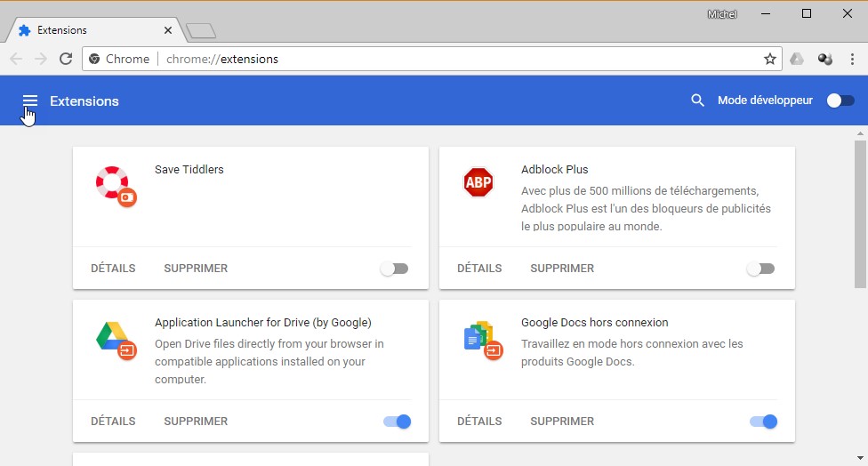Click the Application Launcher for Drive icon
The width and height of the screenshot is (868, 466).
click(115, 337)
